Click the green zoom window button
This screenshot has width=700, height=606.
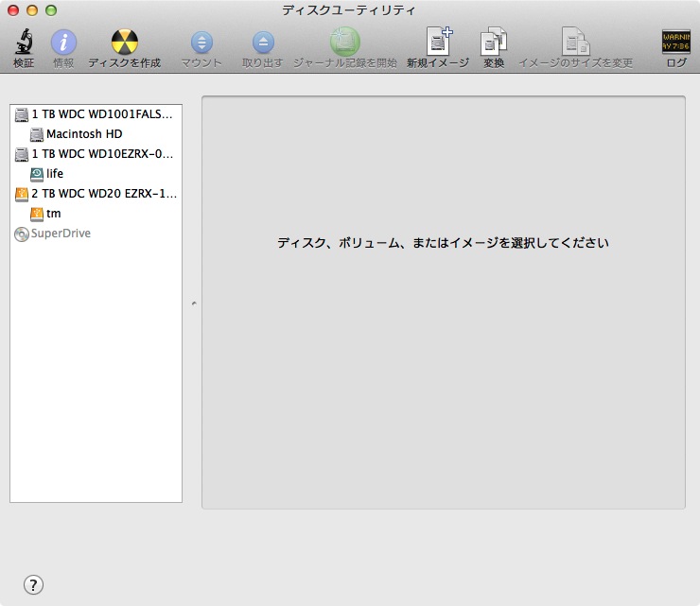coord(51,10)
